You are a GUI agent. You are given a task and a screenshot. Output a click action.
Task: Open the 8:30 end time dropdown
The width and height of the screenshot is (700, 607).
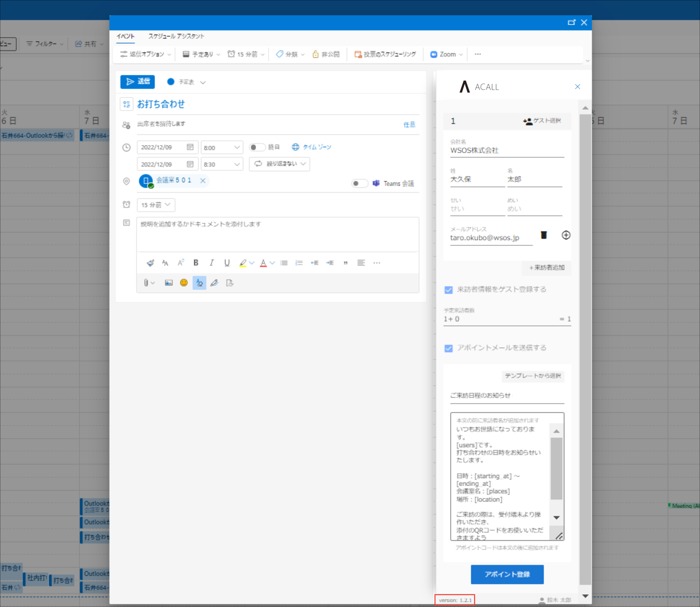click(x=222, y=164)
